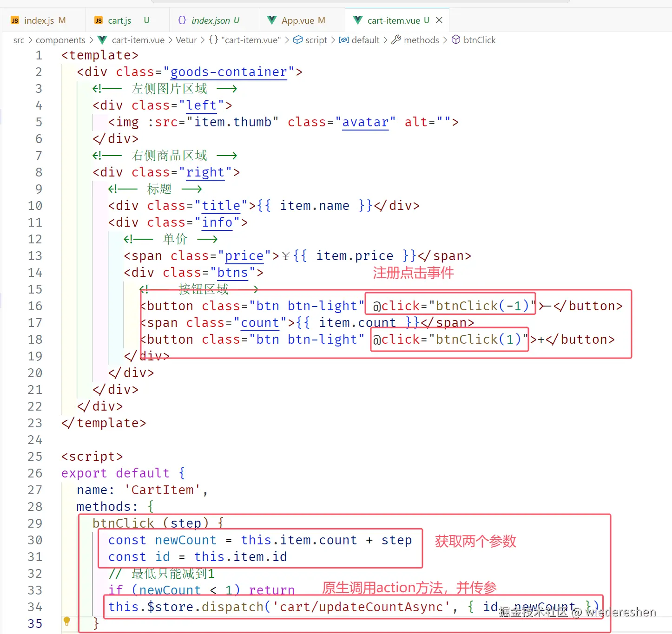This screenshot has height=634, width=672.
Task: Click the "right" class name on line 8
Action: [x=205, y=172]
